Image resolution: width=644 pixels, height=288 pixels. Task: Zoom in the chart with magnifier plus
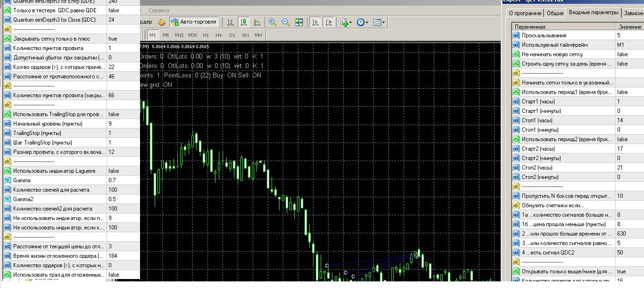272,22
